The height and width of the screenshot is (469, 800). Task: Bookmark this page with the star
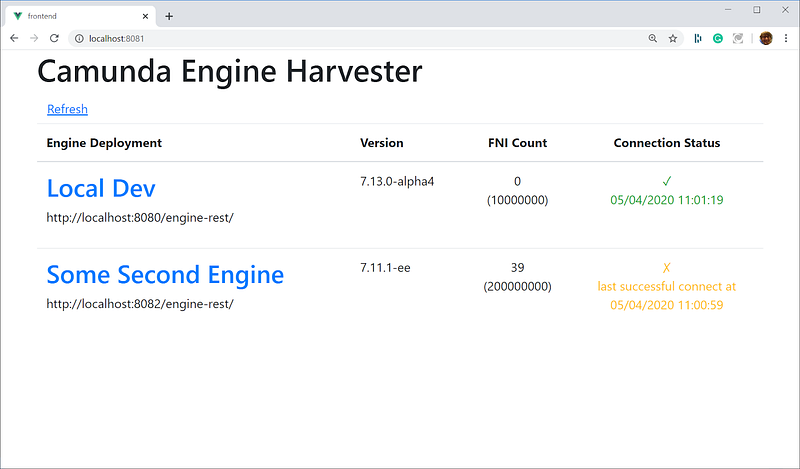pyautogui.click(x=673, y=38)
